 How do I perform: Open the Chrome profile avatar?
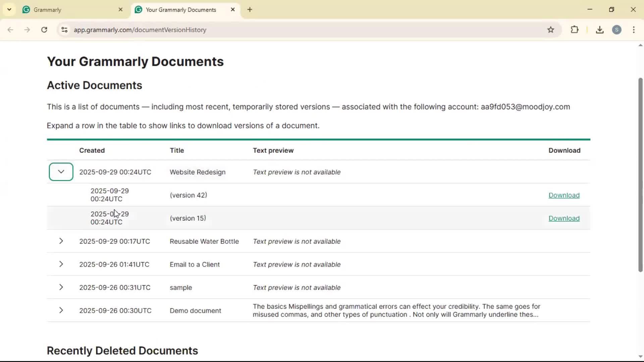pyautogui.click(x=616, y=30)
